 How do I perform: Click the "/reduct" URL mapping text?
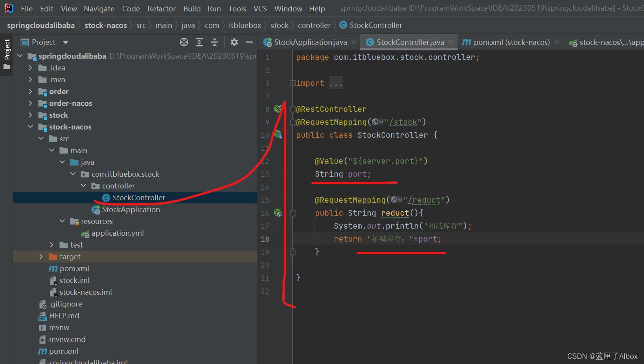(x=424, y=200)
